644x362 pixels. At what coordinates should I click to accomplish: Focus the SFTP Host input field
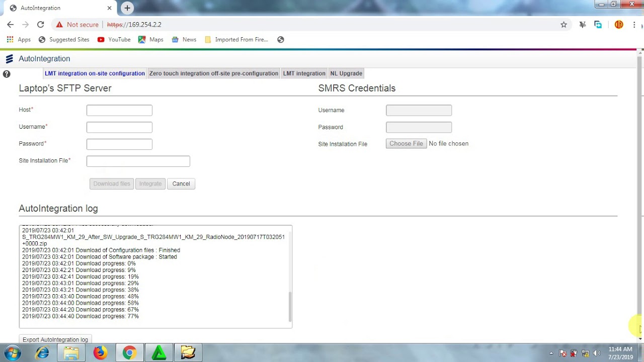pyautogui.click(x=119, y=110)
